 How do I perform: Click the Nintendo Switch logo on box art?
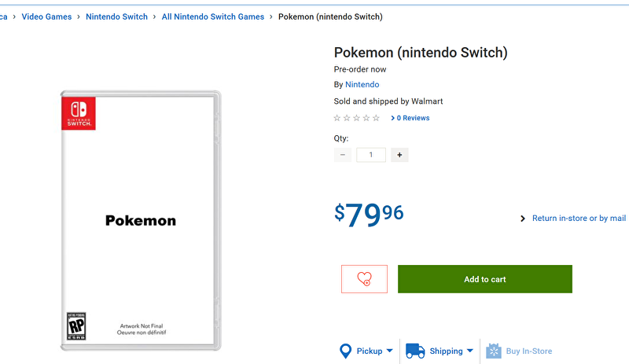point(79,113)
